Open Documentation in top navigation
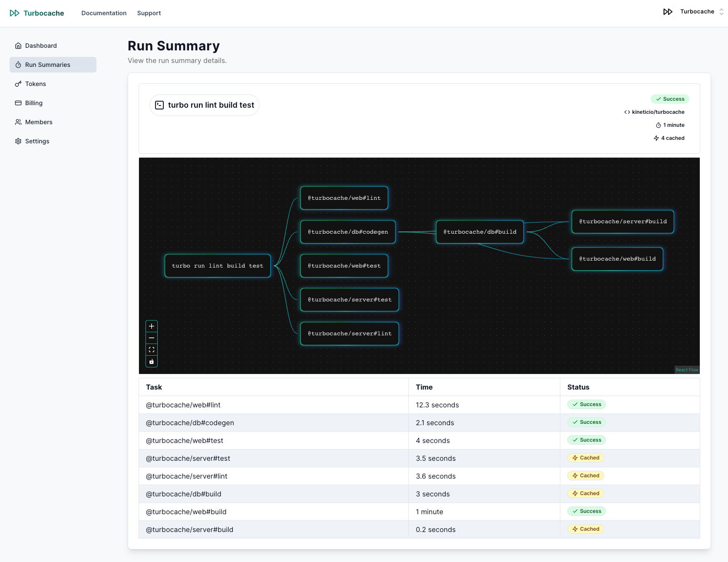The image size is (728, 562). point(104,13)
